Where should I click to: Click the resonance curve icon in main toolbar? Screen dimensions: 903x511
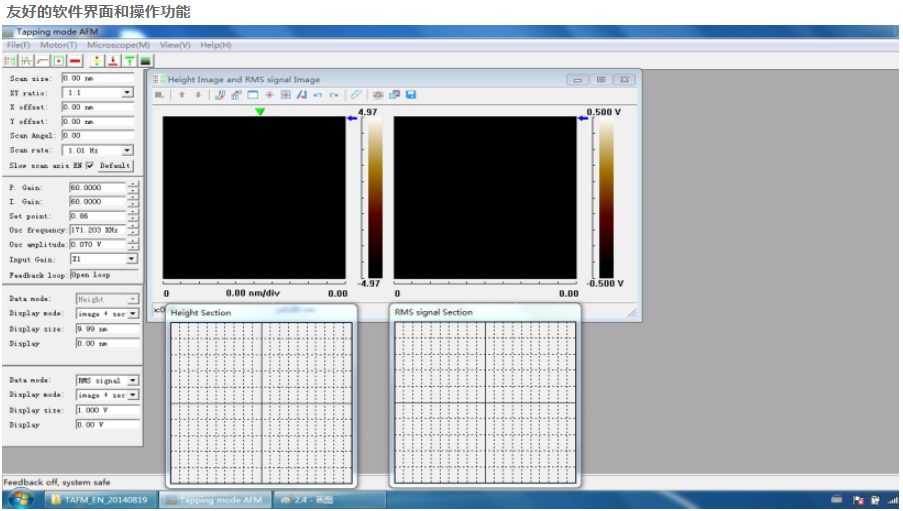[26, 60]
